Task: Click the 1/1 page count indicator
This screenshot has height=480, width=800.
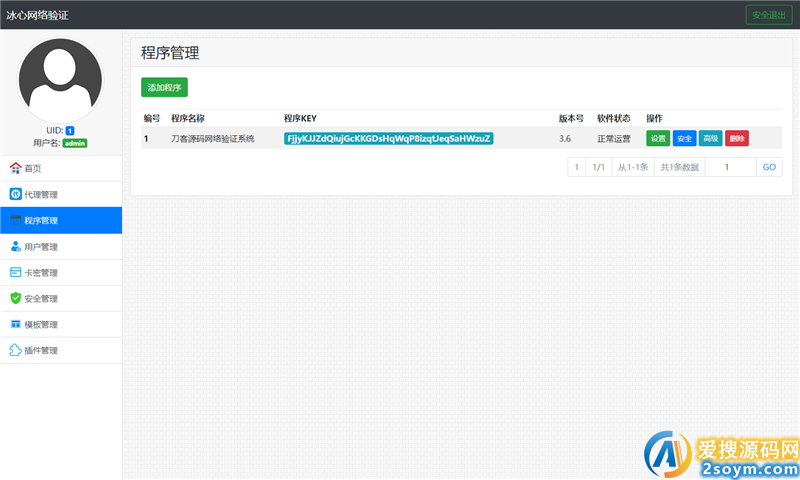Action: click(x=598, y=167)
